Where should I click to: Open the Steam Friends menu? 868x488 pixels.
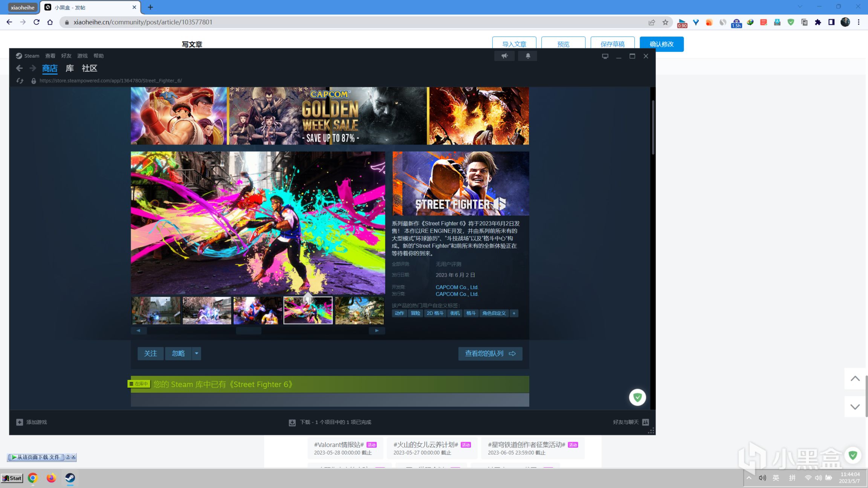(x=66, y=56)
